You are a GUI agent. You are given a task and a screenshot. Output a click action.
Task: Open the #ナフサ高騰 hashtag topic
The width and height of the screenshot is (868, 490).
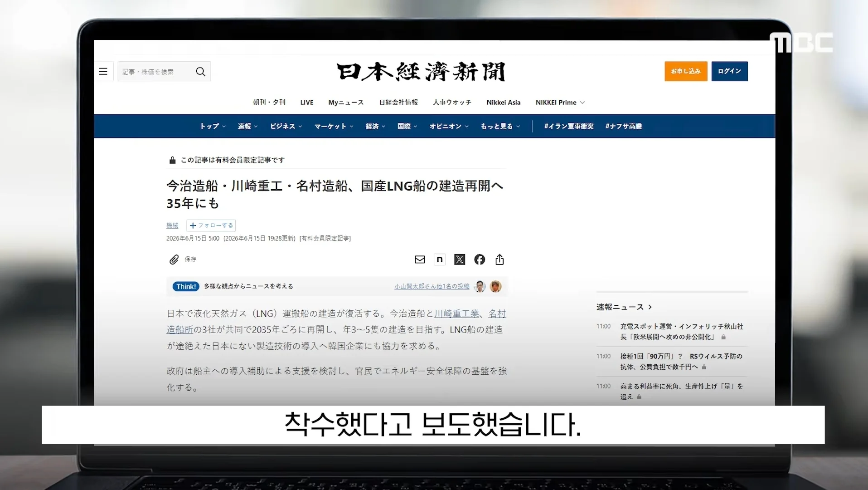624,126
